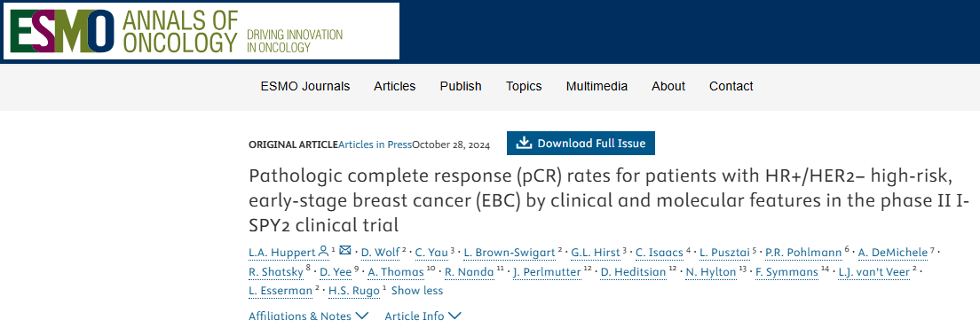Image resolution: width=980 pixels, height=328 pixels.
Task: Open author D. Wolf's profile link
Action: (381, 252)
